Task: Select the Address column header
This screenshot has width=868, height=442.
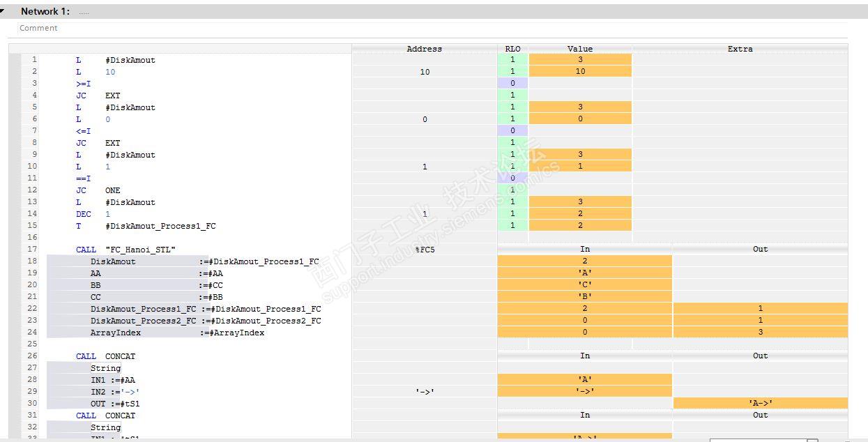Action: click(x=424, y=49)
